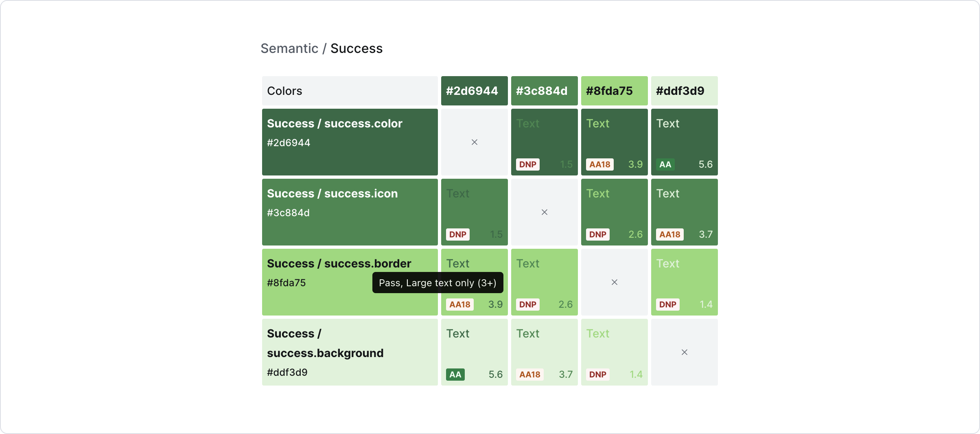The image size is (980, 434).
Task: Click the × mark in the success.icon row
Action: pyautogui.click(x=544, y=212)
